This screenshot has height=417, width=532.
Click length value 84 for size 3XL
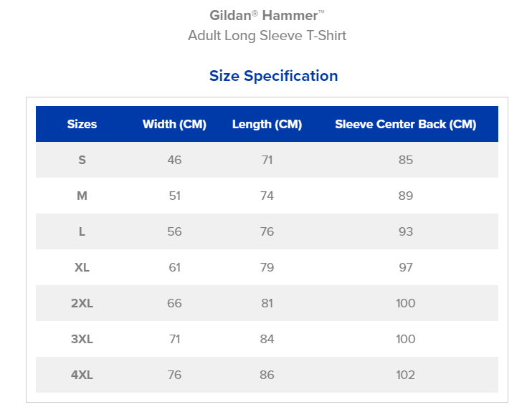(267, 340)
